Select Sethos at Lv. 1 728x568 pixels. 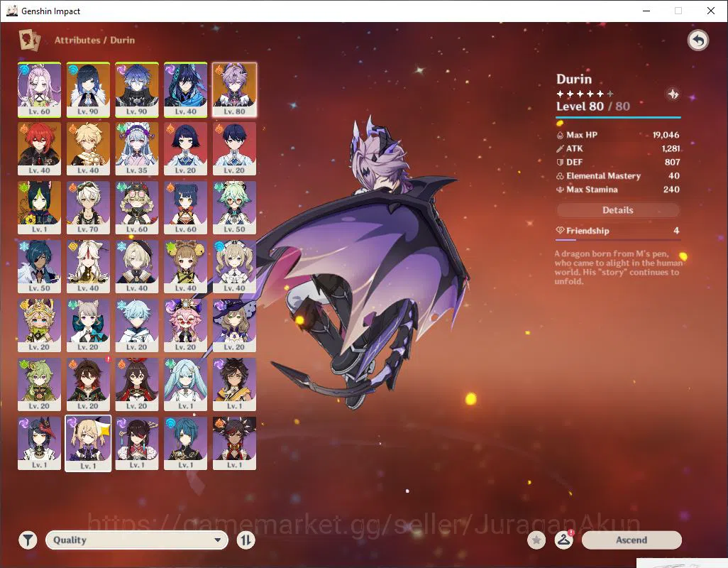click(x=234, y=385)
